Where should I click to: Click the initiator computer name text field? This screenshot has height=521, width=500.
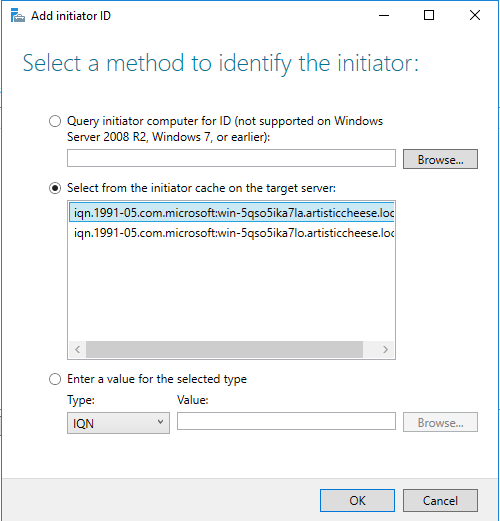(x=231, y=158)
